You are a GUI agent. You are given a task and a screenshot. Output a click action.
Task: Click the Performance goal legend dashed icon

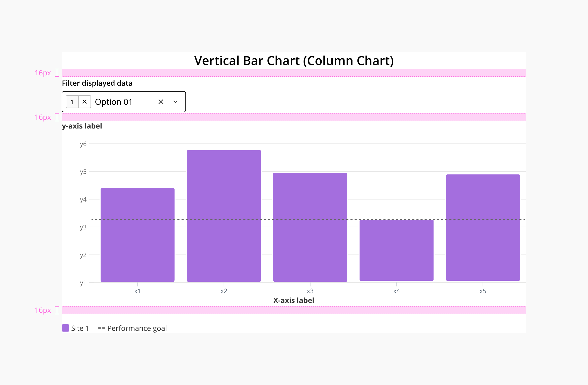[x=102, y=328]
